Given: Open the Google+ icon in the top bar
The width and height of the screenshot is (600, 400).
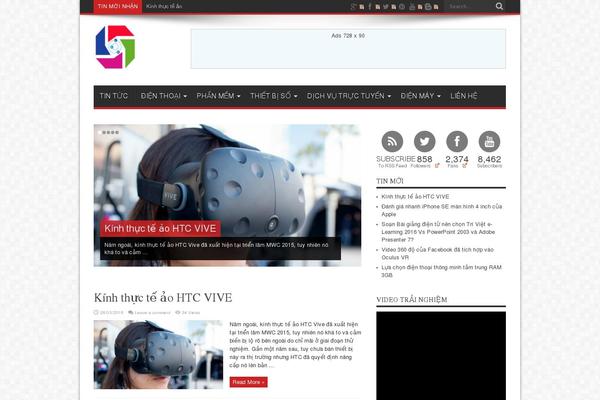Looking at the screenshot, I should point(353,7).
